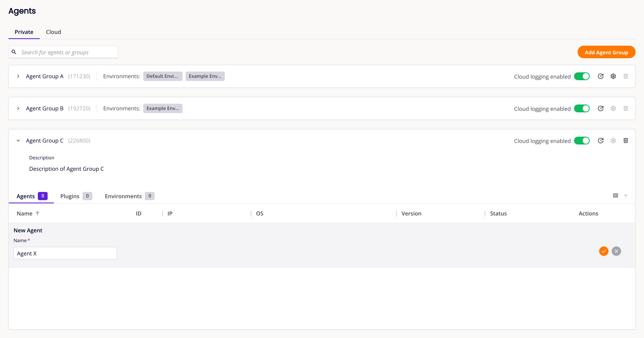Screen dimensions: 644x338
Task: Click the refresh icon on Agent Group C
Action: (x=600, y=141)
